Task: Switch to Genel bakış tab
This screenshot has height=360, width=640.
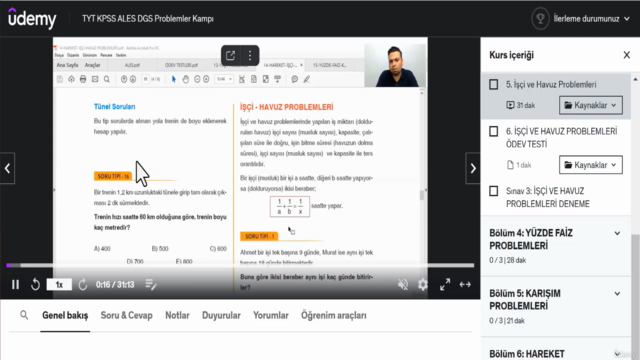Action: click(x=65, y=316)
